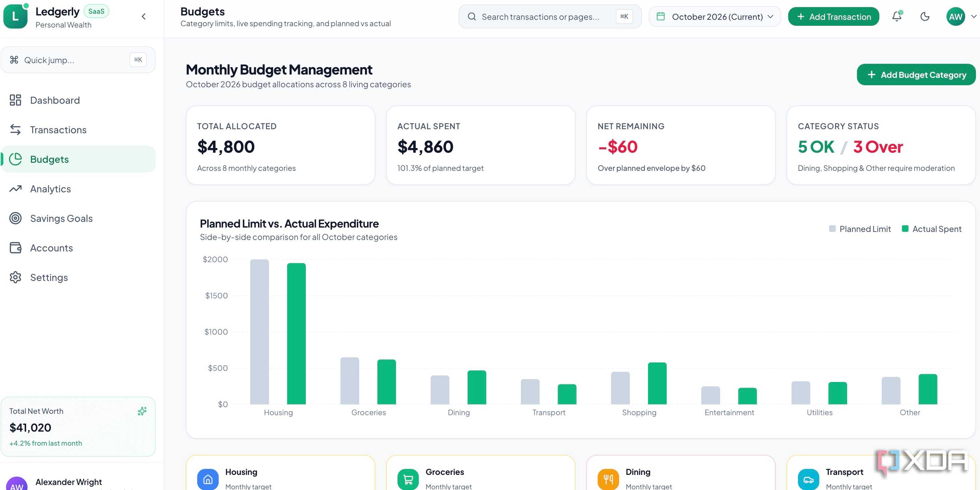Open Settings from the sidebar
This screenshot has height=490, width=980.
point(78,277)
